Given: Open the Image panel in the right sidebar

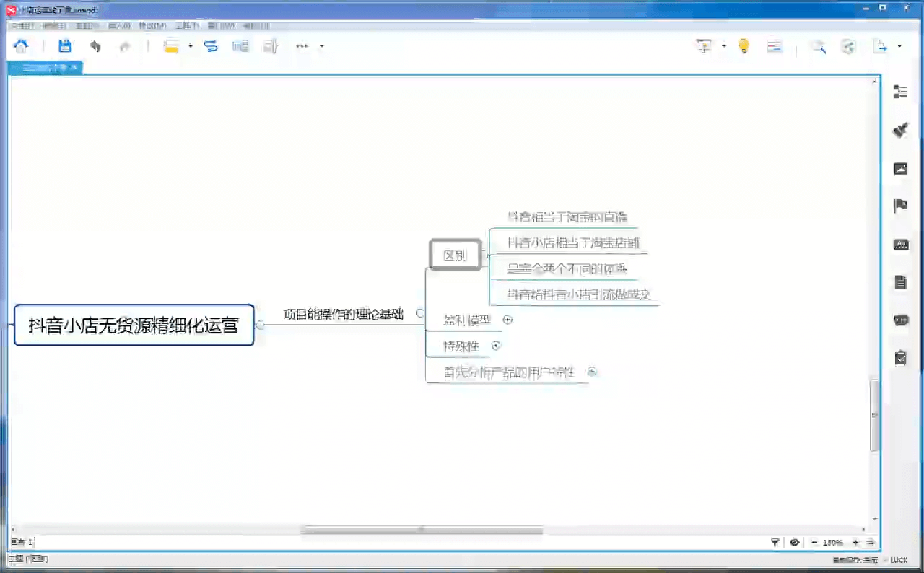Looking at the screenshot, I should 900,169.
